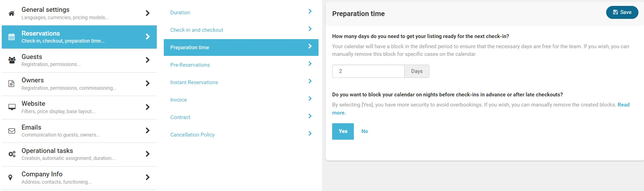Click the document icon beside Owners
Image resolution: width=644 pixels, height=191 pixels.
pos(12,83)
